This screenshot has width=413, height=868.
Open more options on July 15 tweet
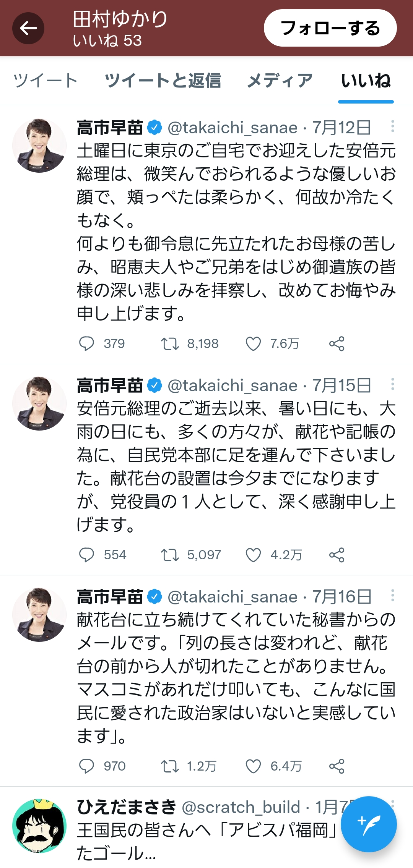tap(392, 384)
